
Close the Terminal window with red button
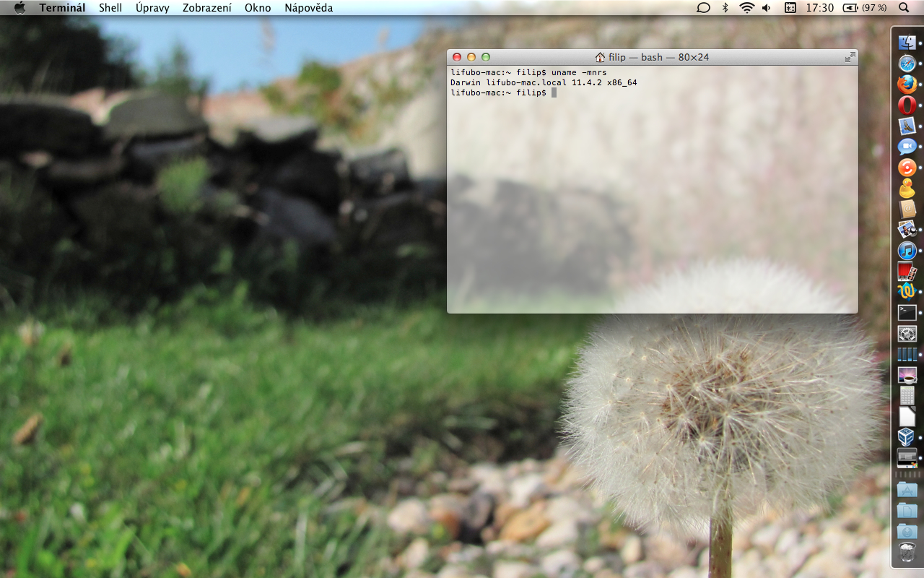point(457,57)
